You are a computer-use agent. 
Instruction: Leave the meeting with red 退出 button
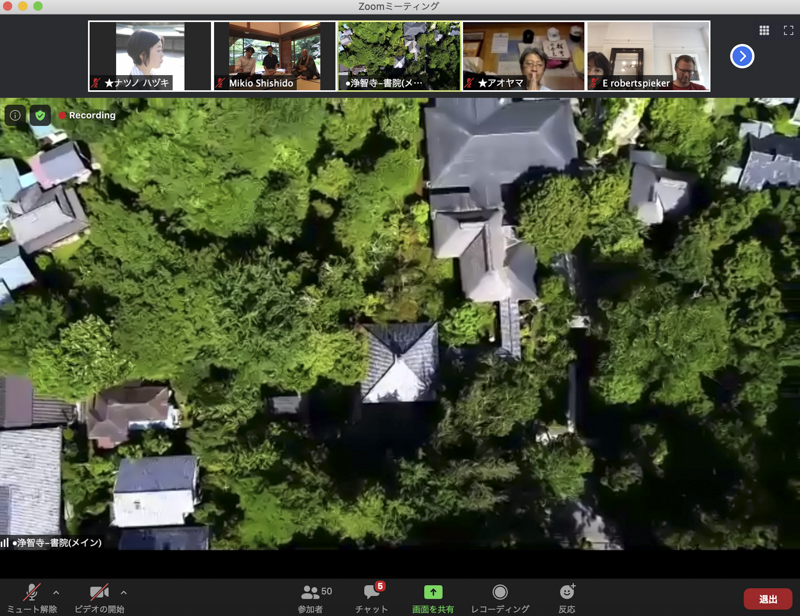767,599
